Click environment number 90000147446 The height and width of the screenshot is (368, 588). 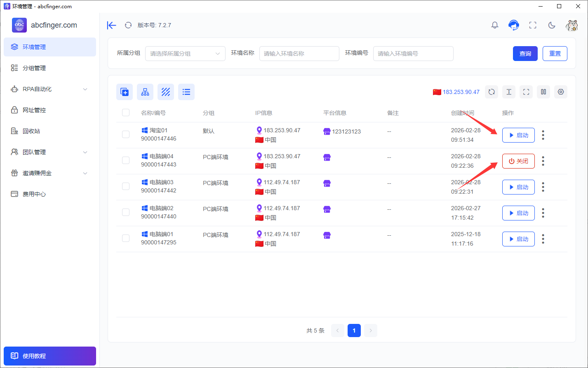click(x=159, y=138)
